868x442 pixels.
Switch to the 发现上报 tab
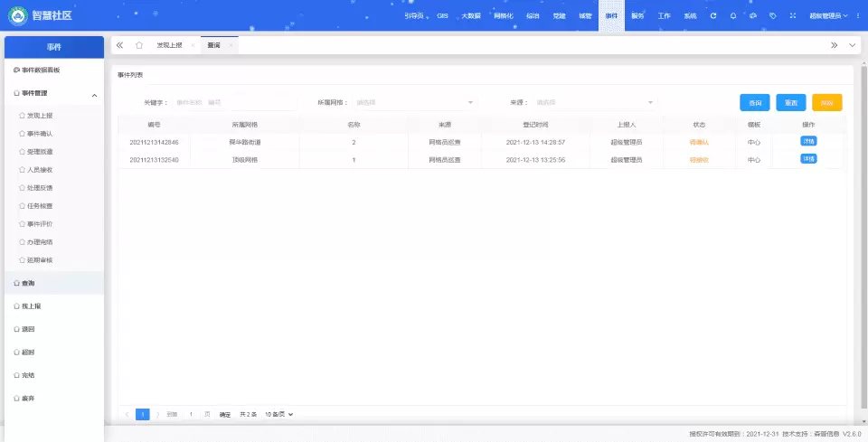click(169, 45)
